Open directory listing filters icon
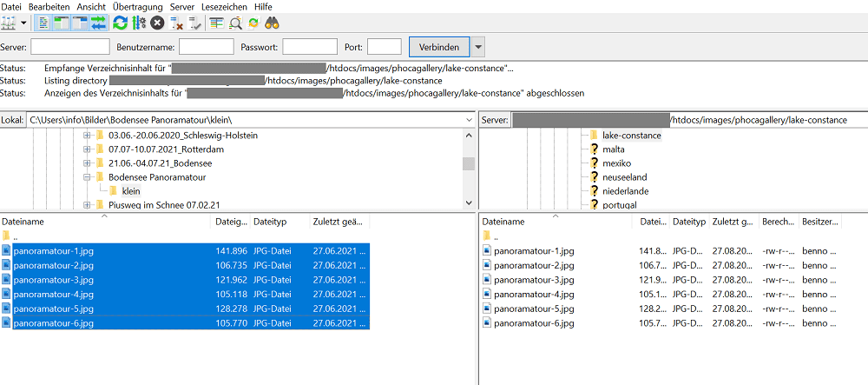 (x=216, y=23)
